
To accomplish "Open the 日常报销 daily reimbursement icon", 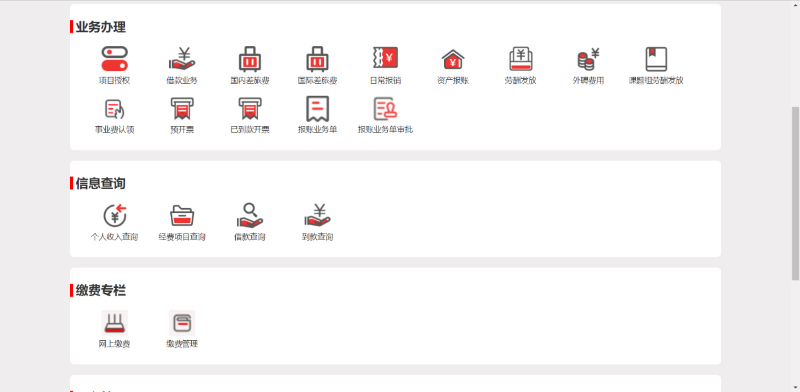I will point(385,58).
